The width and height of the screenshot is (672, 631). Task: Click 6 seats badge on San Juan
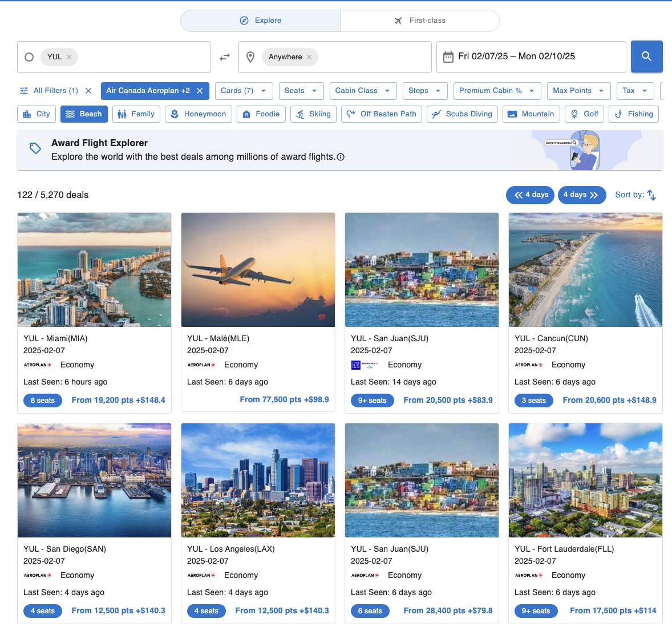tap(370, 611)
